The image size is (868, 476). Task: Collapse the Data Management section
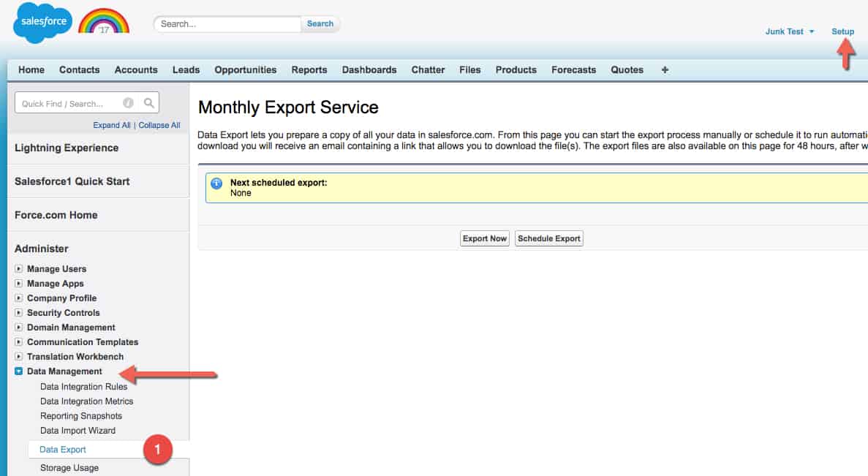(x=19, y=371)
